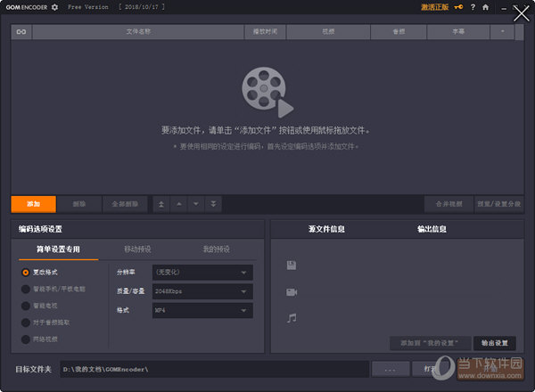
Task: Click the 文件名称 column header
Action: pos(138,32)
